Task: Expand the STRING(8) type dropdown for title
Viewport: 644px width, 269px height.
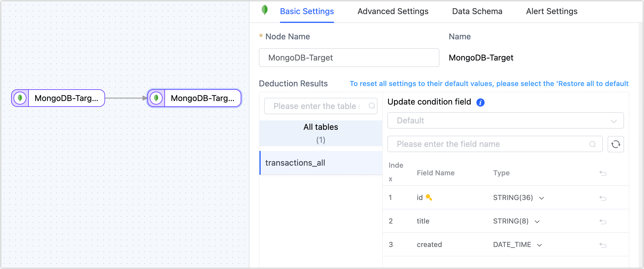Action: 537,222
